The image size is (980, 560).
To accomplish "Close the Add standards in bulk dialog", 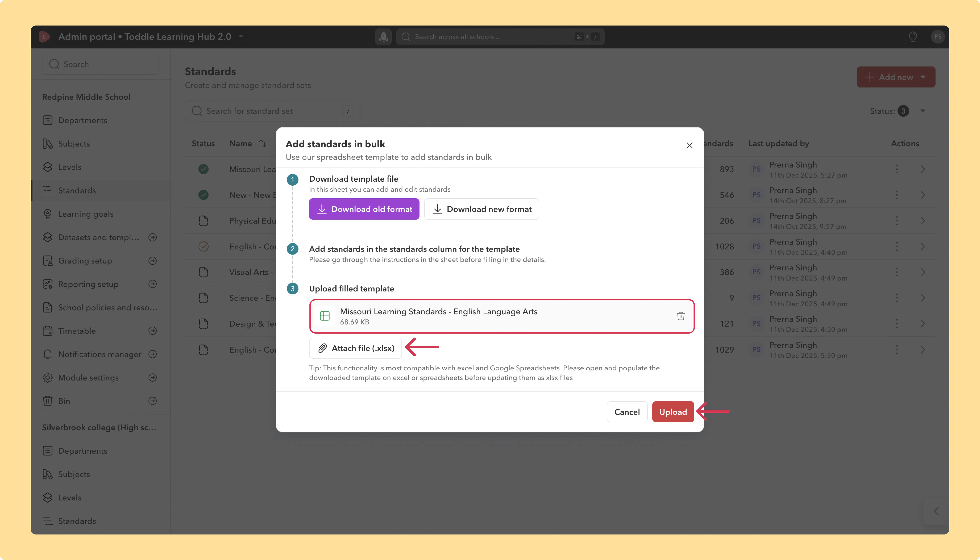I will coord(689,145).
